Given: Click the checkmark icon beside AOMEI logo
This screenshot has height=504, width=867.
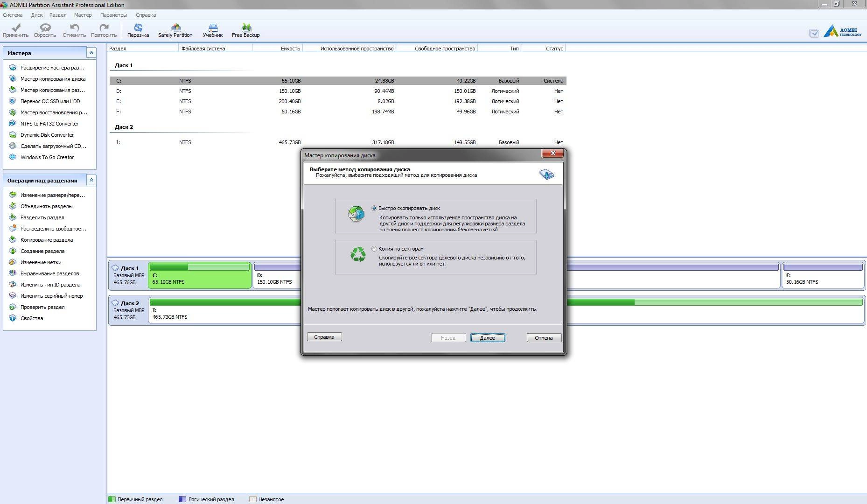Looking at the screenshot, I should pyautogui.click(x=814, y=34).
